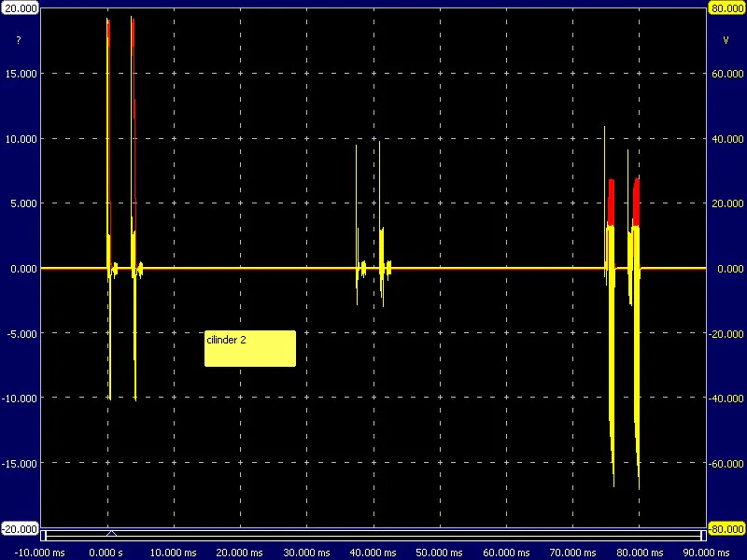This screenshot has width=747, height=560.
Task: Click the white 20.000 maximum box of the red channel axis
Action: 20,8
